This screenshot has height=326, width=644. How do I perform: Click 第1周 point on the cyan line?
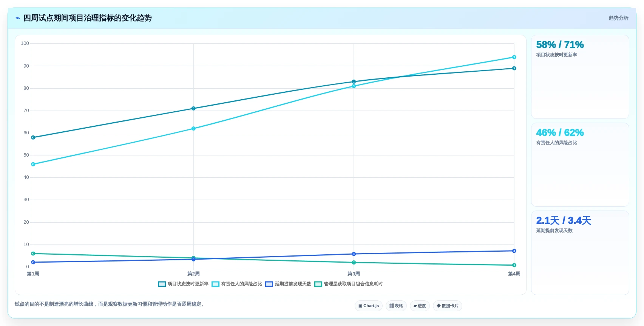[33, 165]
